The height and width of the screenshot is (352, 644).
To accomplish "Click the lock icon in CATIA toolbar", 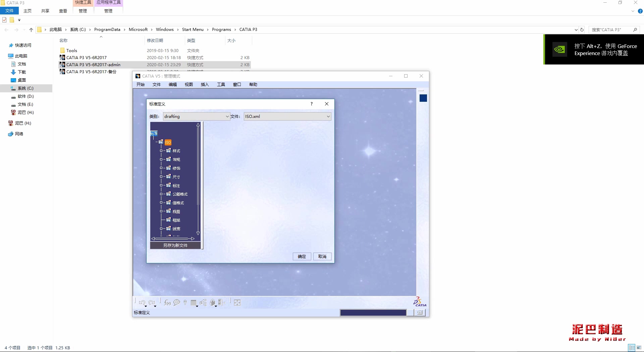I will (213, 303).
